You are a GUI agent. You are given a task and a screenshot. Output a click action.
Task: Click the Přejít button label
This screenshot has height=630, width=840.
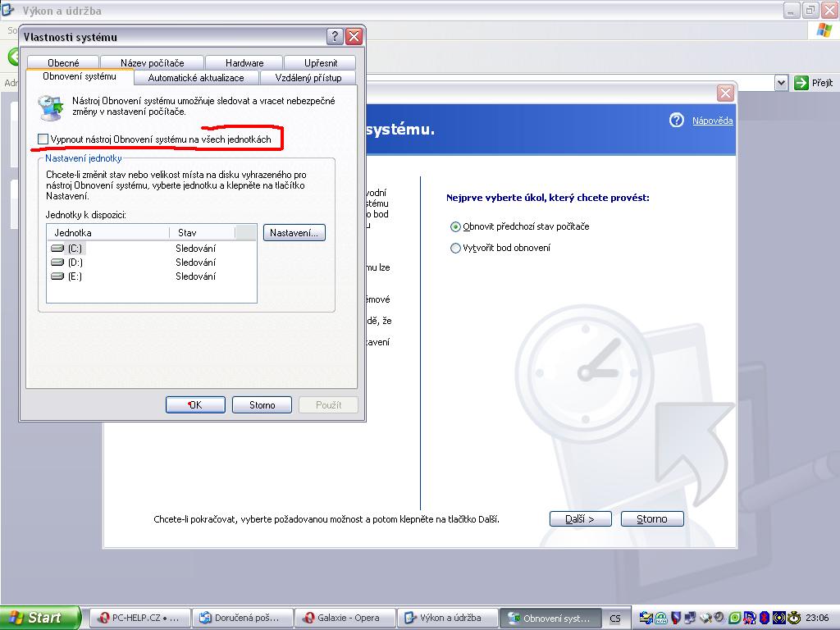[822, 83]
